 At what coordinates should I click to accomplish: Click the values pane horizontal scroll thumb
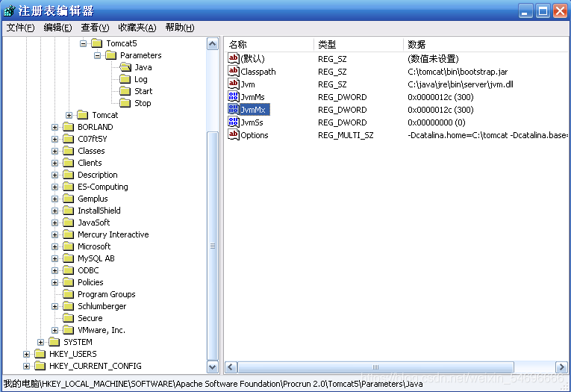click(375, 367)
